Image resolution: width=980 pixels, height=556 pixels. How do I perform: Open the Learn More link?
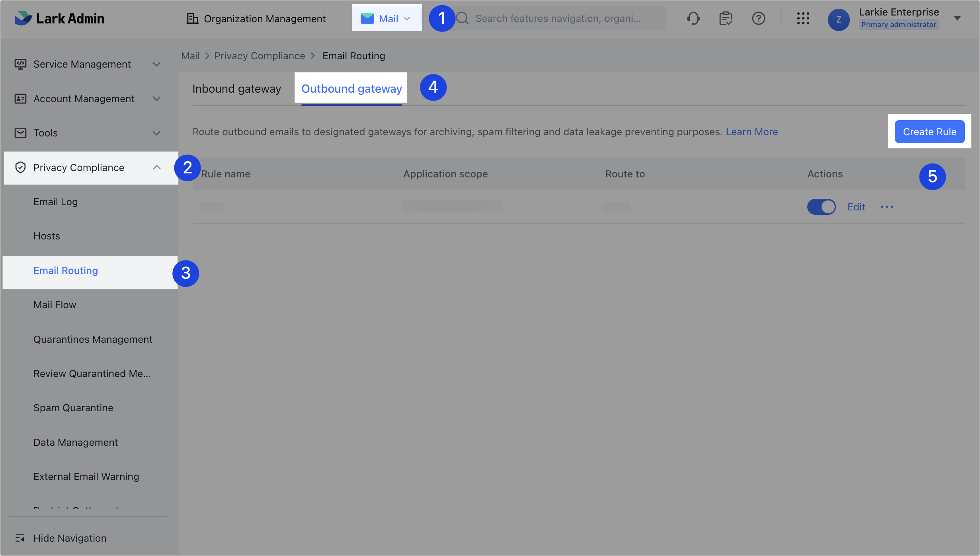[752, 131]
